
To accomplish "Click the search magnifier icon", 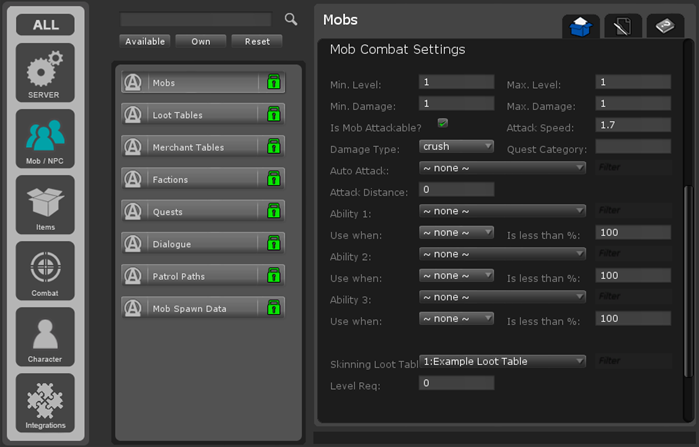I will pyautogui.click(x=291, y=19).
